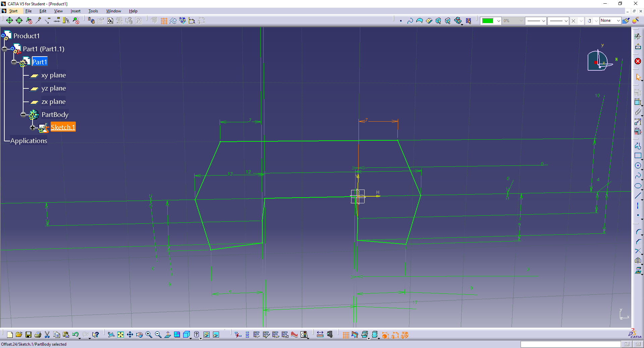Open the File menu
644x348 pixels.
point(29,11)
